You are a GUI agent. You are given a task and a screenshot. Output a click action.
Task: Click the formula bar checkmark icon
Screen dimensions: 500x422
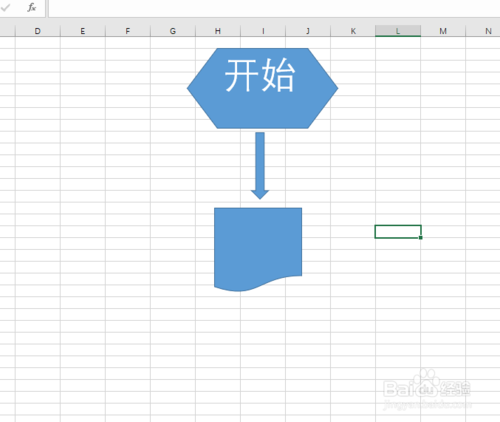coord(5,7)
